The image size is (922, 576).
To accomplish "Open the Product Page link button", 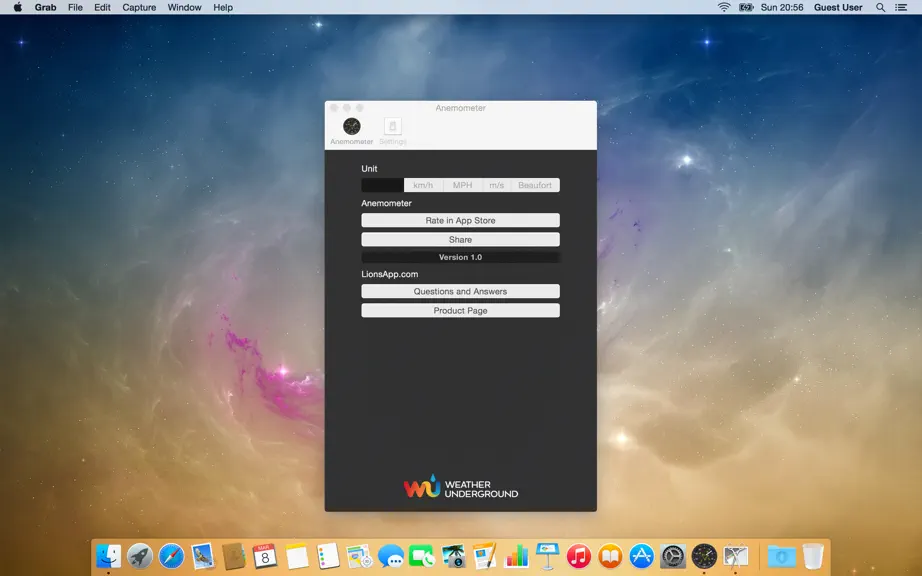I will pyautogui.click(x=460, y=311).
